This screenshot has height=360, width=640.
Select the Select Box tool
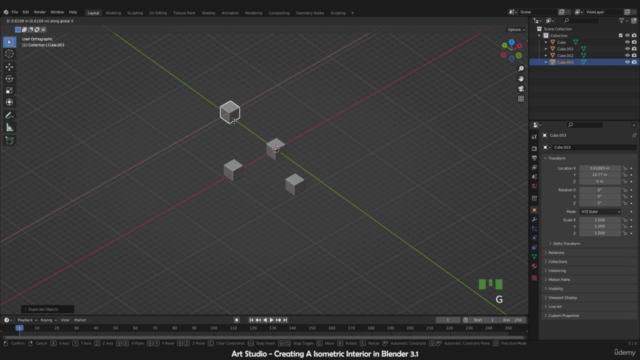[x=9, y=42]
